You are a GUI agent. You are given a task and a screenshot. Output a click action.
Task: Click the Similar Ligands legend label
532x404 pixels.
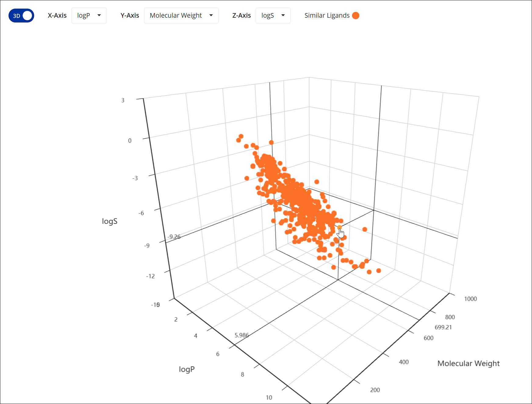click(327, 16)
